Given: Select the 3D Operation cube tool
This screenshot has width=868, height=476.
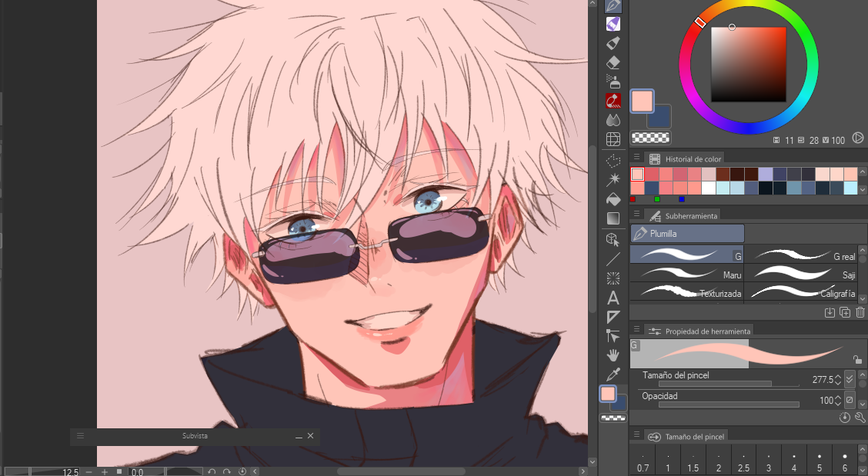Looking at the screenshot, I should (613, 240).
